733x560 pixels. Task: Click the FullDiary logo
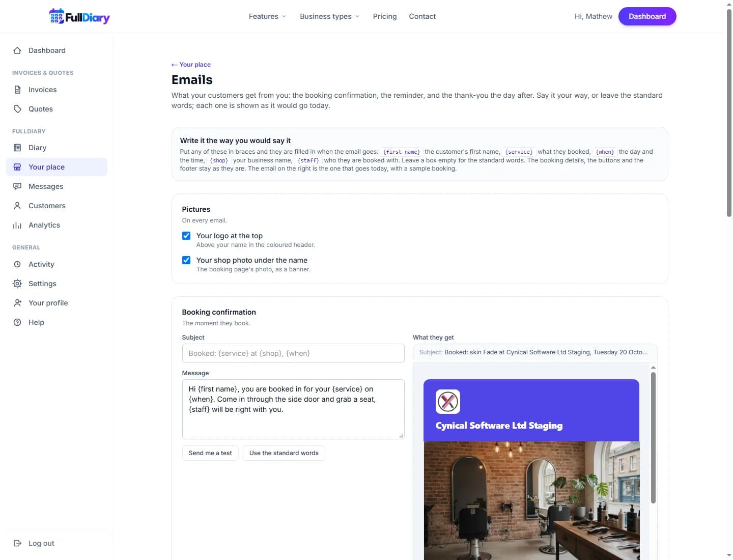pyautogui.click(x=79, y=16)
